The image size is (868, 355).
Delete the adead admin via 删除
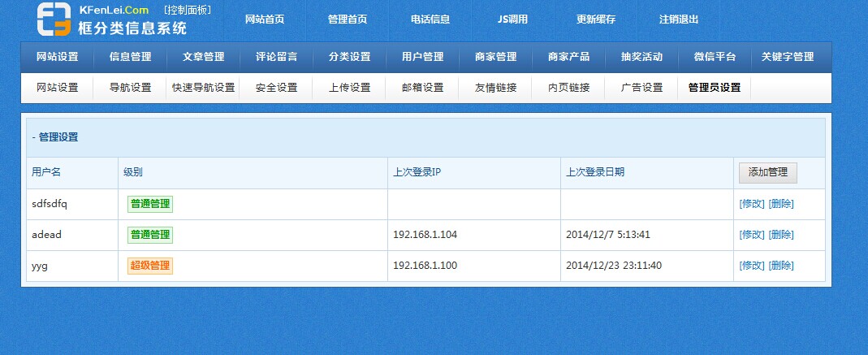(781, 235)
